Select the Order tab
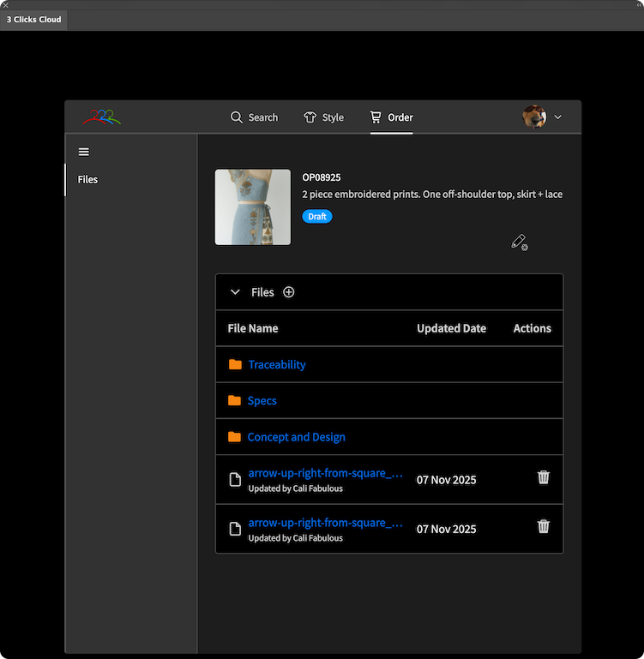The width and height of the screenshot is (644, 659). [391, 117]
